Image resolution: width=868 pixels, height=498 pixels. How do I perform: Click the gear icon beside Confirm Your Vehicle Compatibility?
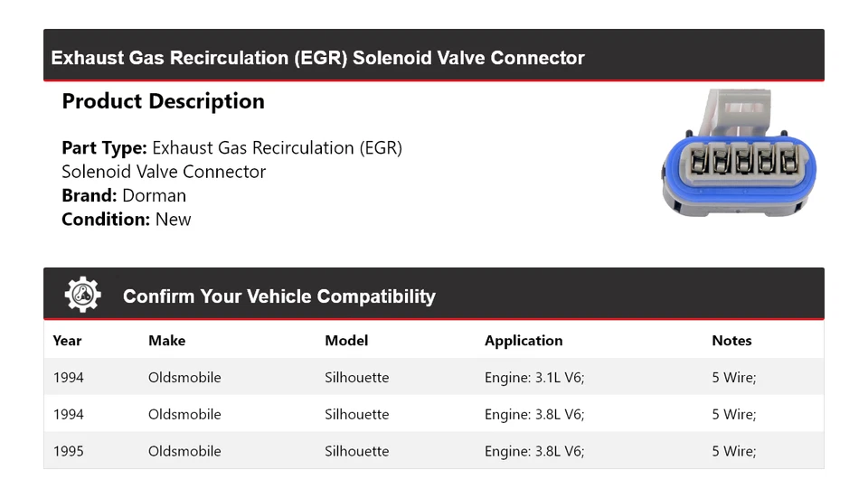click(82, 296)
